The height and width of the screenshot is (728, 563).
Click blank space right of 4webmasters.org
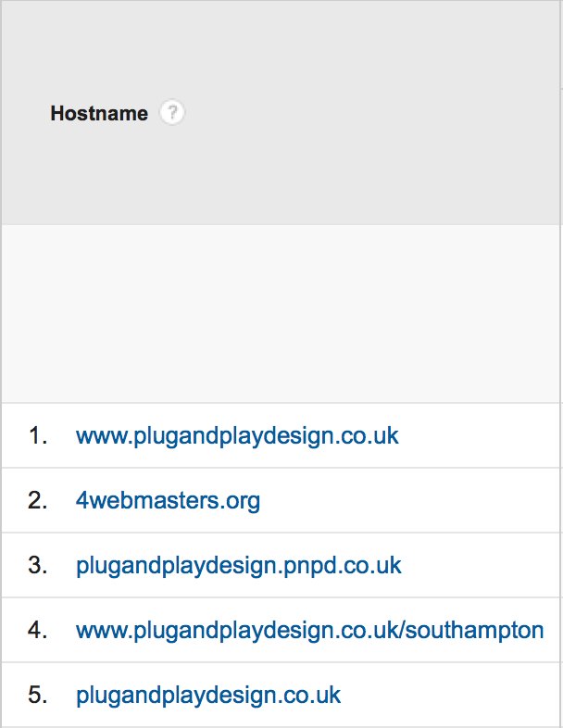tap(408, 501)
